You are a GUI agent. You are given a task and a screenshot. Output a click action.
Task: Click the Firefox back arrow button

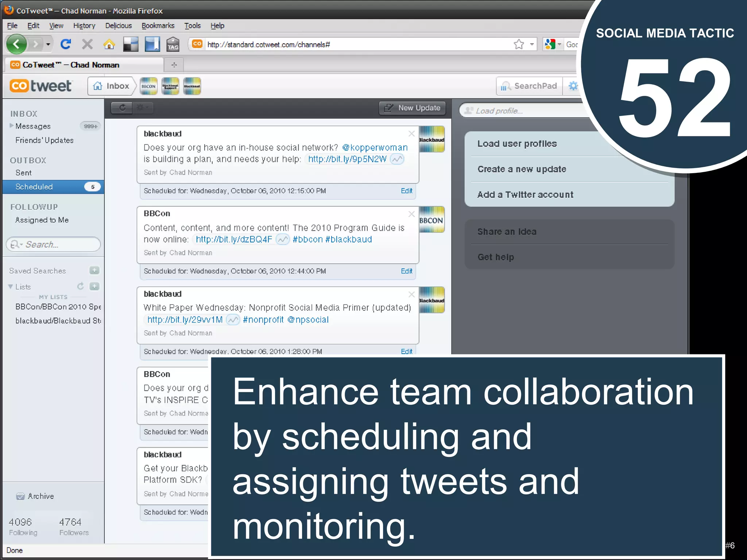pyautogui.click(x=16, y=44)
